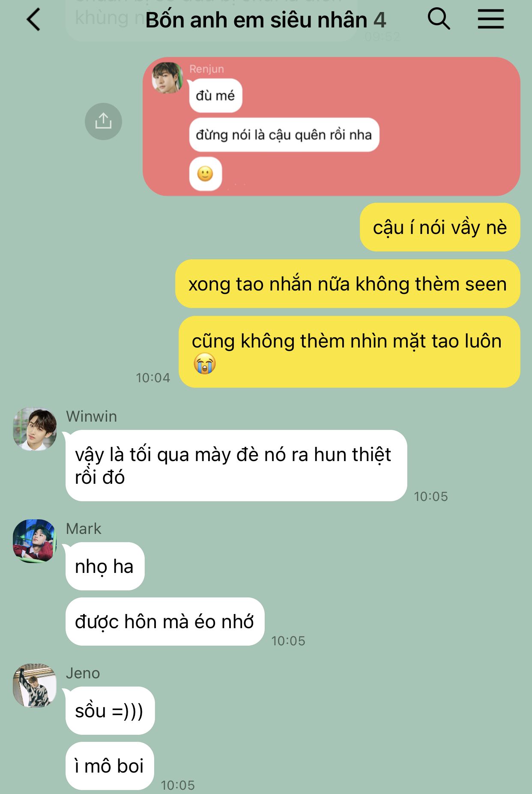Screen dimensions: 532x794
Task: Tap the share icon beside quoted message
Action: [x=103, y=121]
